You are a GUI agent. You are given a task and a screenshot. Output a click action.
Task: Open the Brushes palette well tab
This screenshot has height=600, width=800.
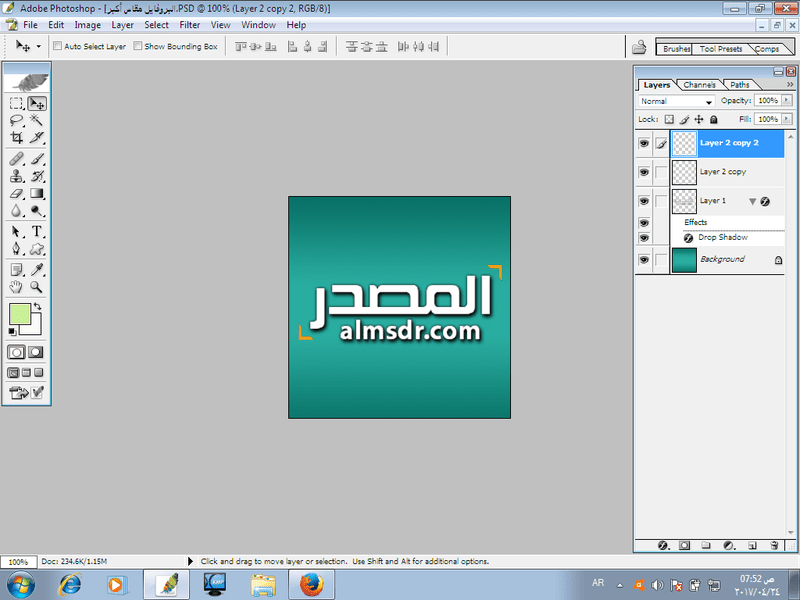coord(677,48)
